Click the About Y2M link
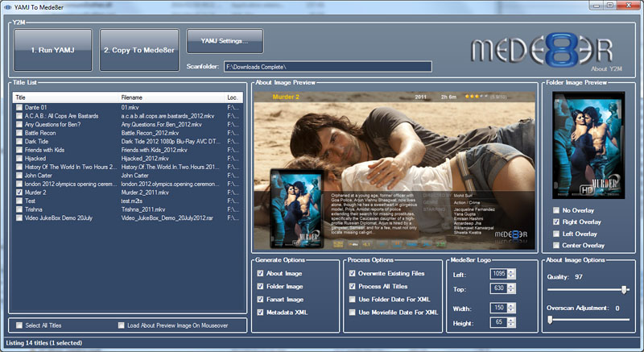 click(x=606, y=68)
